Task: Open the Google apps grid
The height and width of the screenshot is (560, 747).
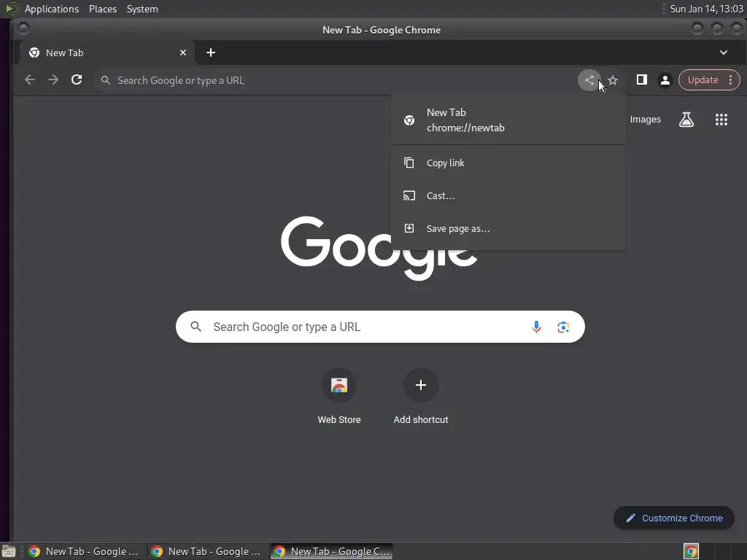Action: [721, 120]
